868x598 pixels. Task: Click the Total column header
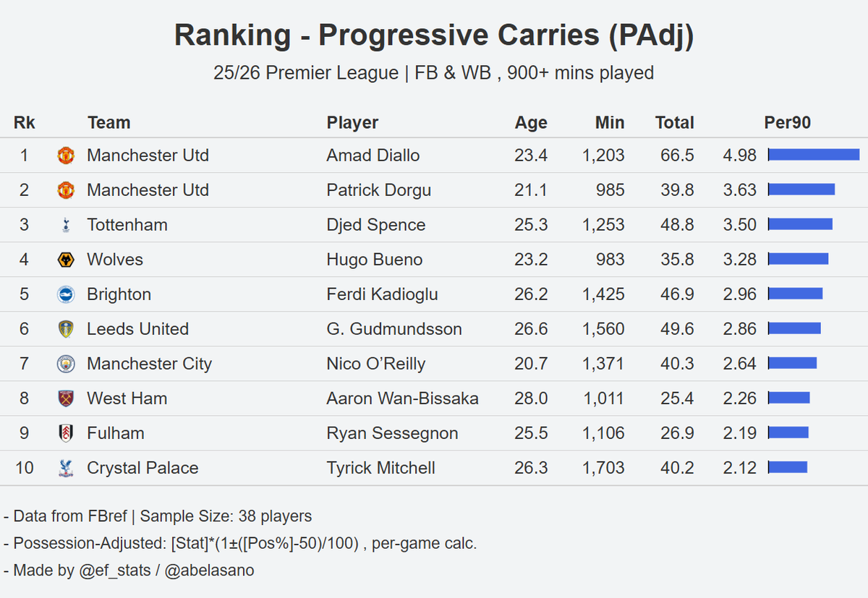675,123
